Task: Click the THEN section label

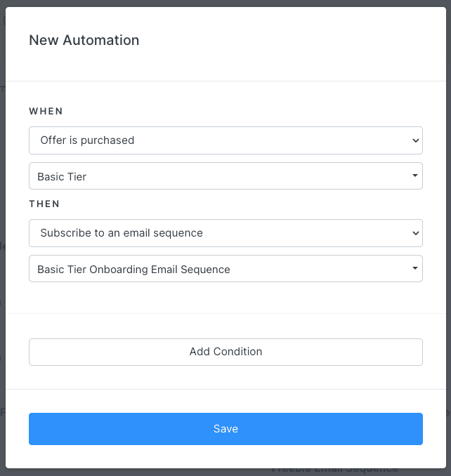Action: (x=44, y=204)
